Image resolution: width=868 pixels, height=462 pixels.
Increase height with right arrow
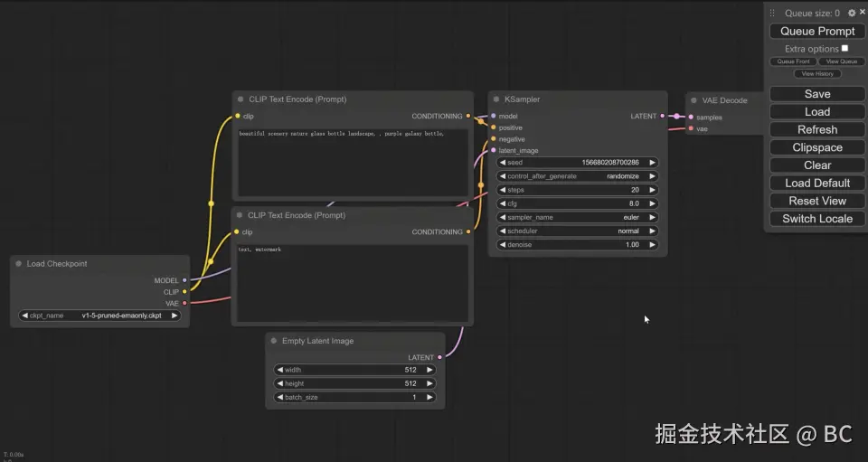tap(429, 383)
